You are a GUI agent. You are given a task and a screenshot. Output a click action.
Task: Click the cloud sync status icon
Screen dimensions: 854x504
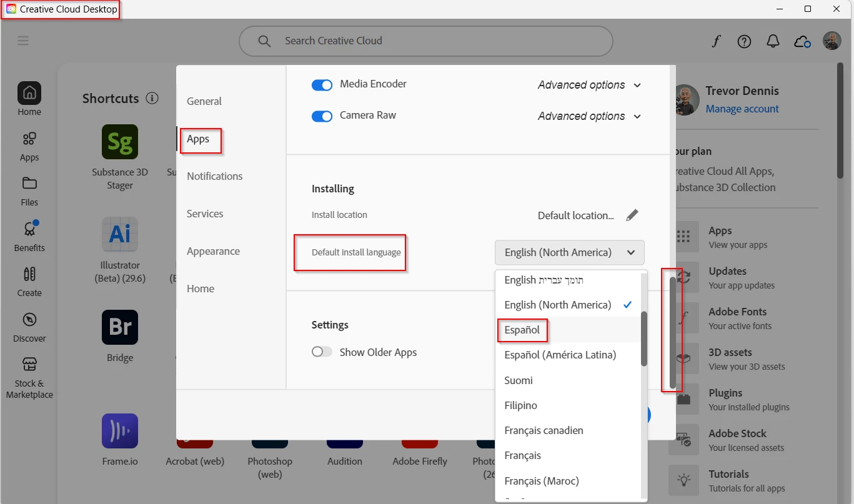click(x=802, y=42)
